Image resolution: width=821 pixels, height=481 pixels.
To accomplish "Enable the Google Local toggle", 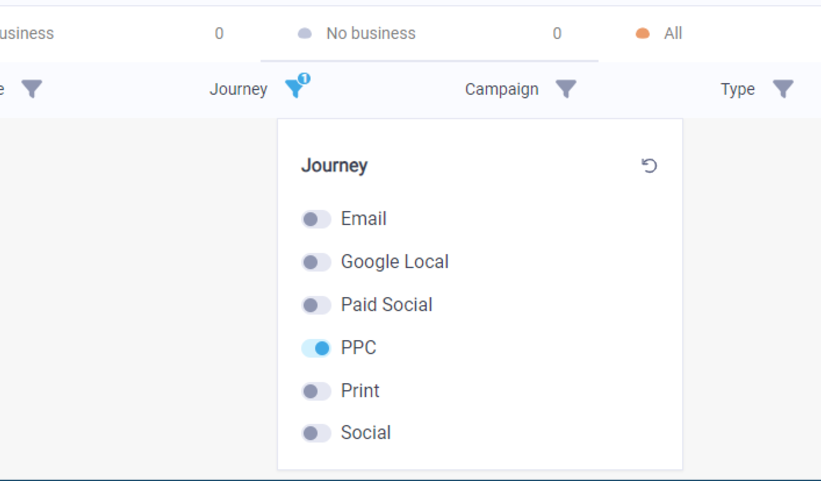I will pyautogui.click(x=316, y=262).
